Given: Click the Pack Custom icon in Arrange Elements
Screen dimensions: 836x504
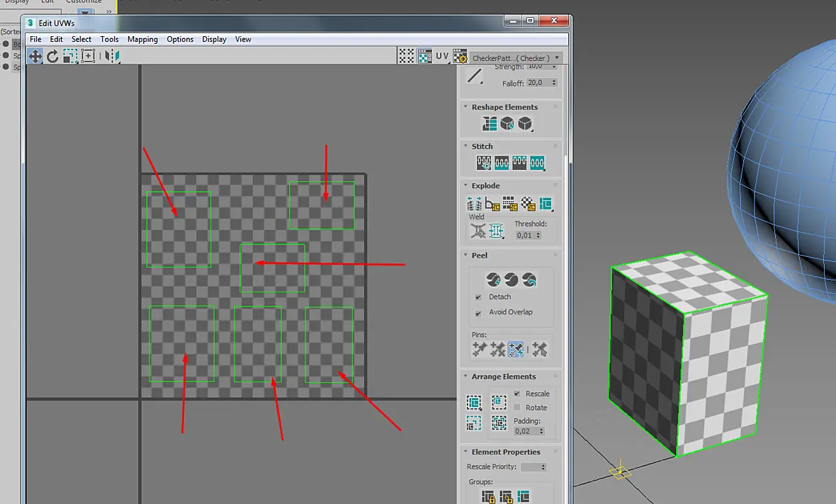Looking at the screenshot, I should (474, 401).
